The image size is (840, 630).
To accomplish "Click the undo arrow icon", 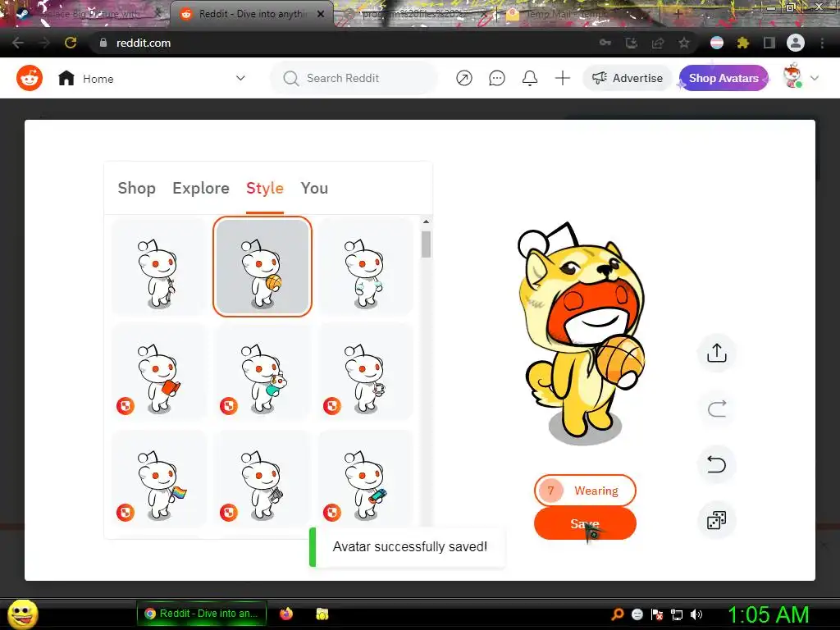I will [717, 464].
